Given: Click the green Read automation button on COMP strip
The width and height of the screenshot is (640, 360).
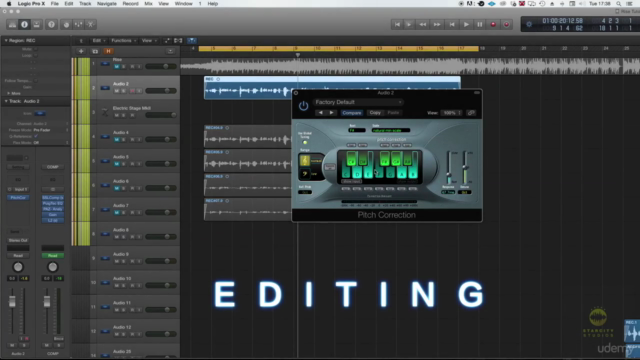Looking at the screenshot, I should (53, 256).
